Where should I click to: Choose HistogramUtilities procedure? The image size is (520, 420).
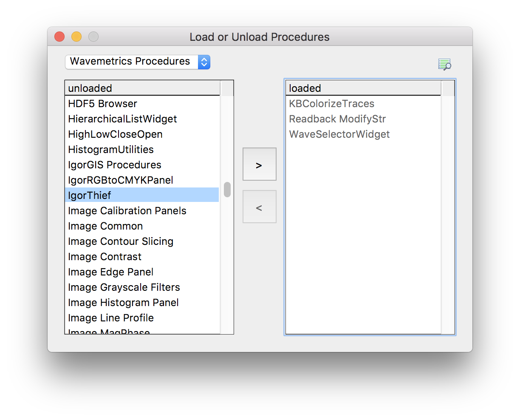coord(142,150)
